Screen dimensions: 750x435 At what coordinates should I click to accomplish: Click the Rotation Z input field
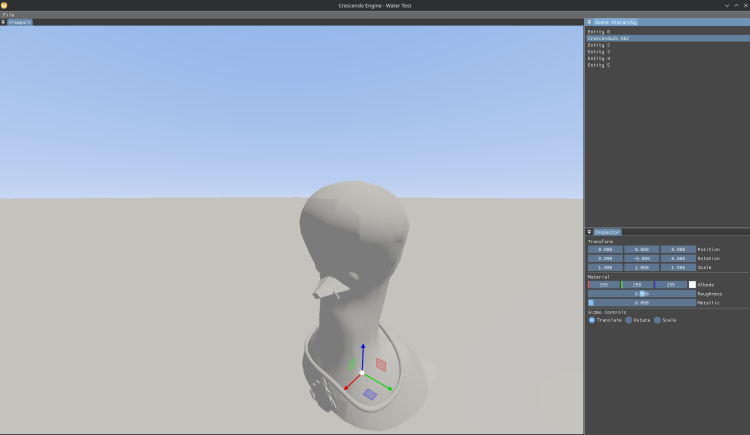(x=678, y=258)
